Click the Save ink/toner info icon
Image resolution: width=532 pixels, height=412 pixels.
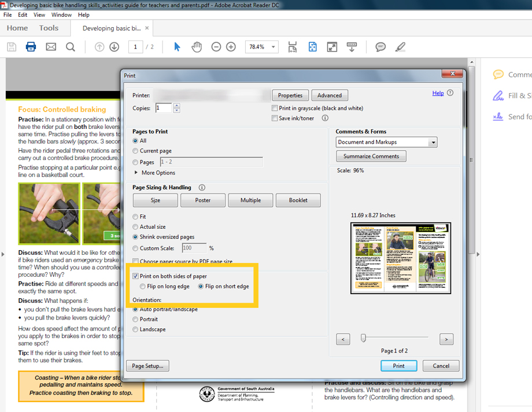[325, 118]
